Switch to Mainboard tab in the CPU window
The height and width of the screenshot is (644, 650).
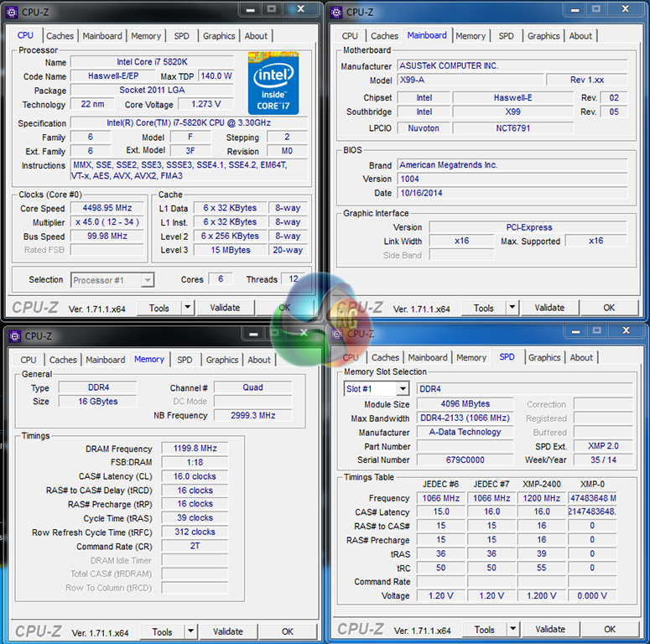[x=102, y=36]
